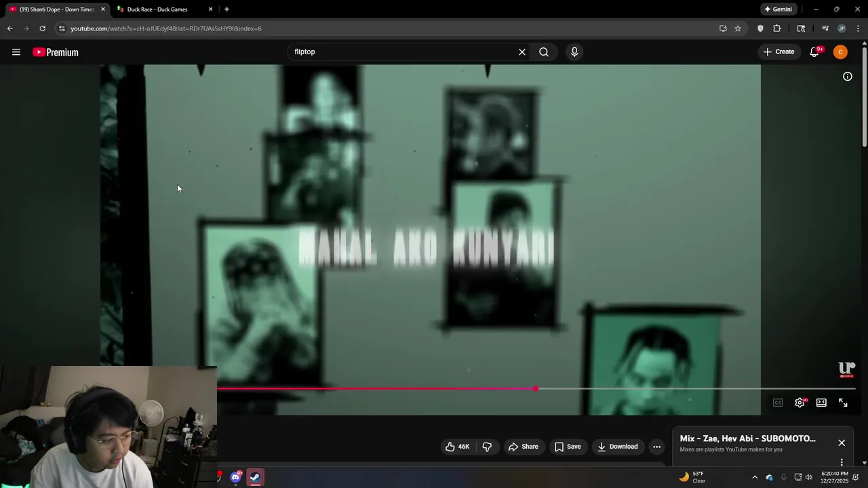The width and height of the screenshot is (868, 488).
Task: Click the page vertical scrollbar thumb
Action: (x=864, y=97)
